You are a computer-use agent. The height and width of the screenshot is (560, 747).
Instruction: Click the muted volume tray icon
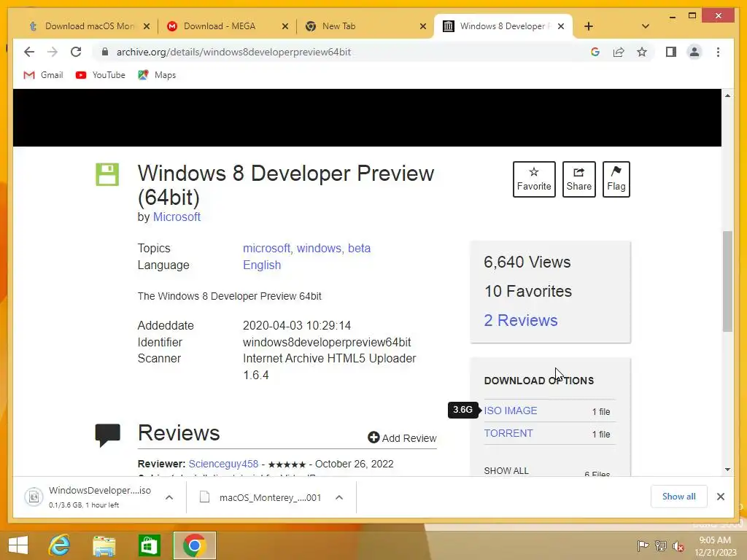coord(678,545)
